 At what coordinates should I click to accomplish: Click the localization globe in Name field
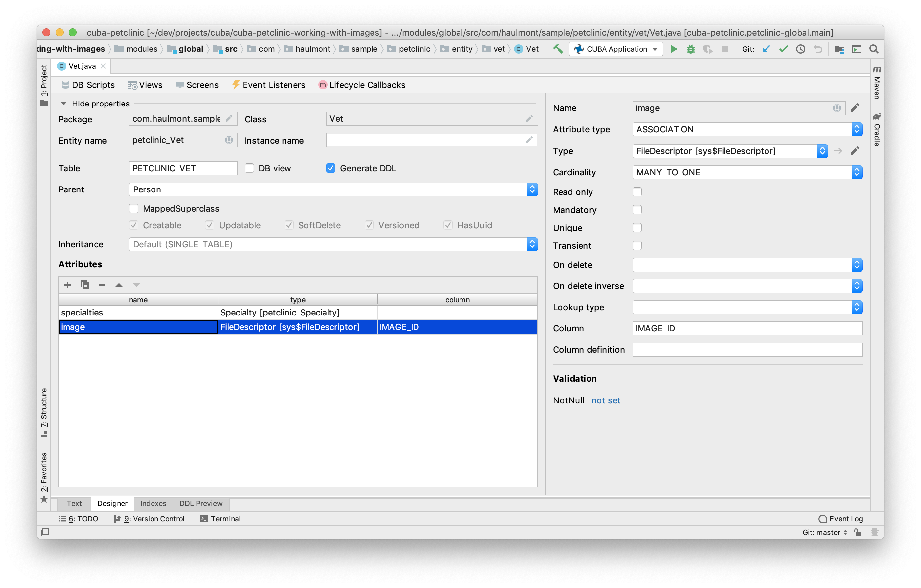coord(837,108)
